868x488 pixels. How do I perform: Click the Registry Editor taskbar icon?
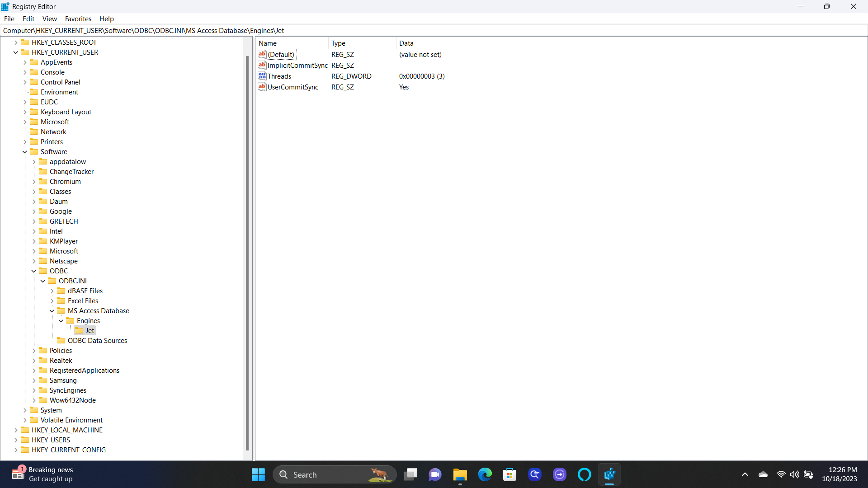tap(609, 474)
